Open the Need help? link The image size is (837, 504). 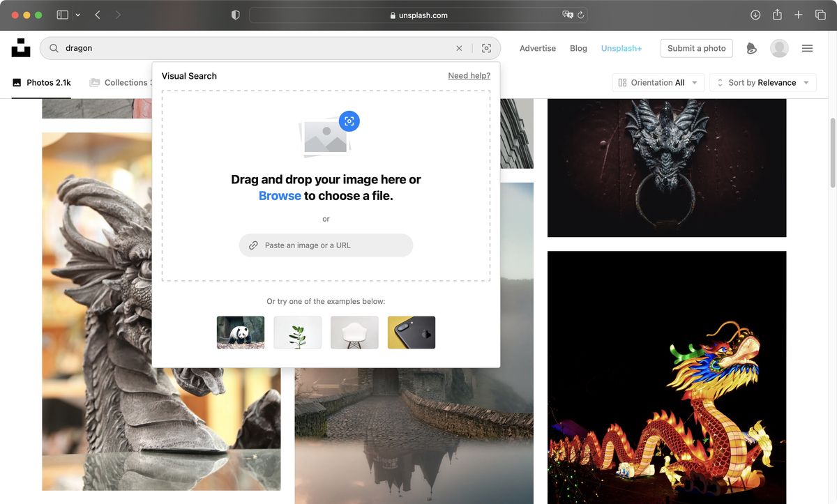coord(469,75)
